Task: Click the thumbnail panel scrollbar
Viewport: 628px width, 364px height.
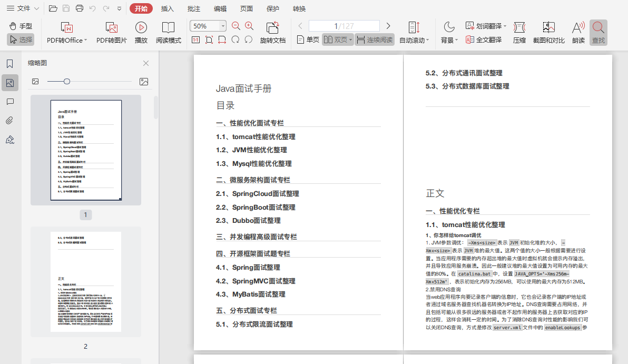Action: (x=156, y=107)
